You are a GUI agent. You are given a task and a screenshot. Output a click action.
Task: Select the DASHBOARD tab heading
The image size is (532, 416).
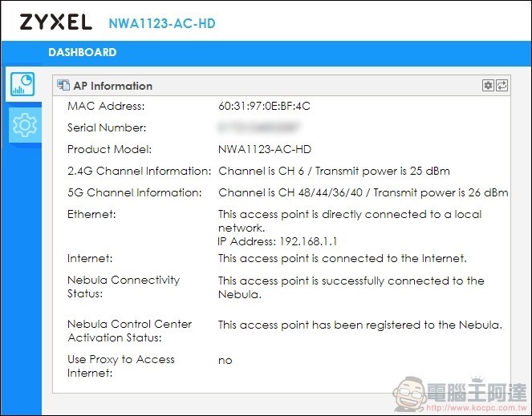pos(83,52)
